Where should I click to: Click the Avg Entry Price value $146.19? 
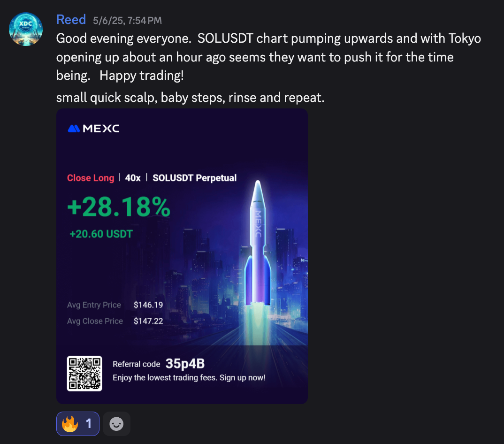click(148, 305)
